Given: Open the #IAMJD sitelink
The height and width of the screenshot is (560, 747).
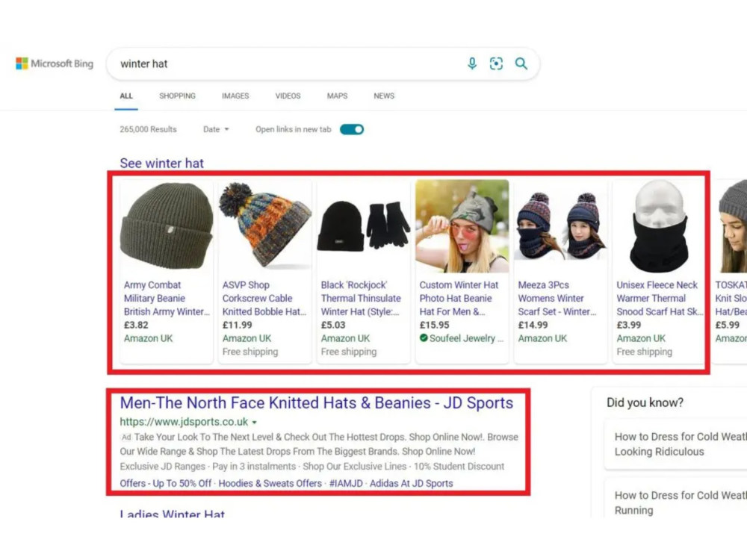Looking at the screenshot, I should click(x=346, y=483).
